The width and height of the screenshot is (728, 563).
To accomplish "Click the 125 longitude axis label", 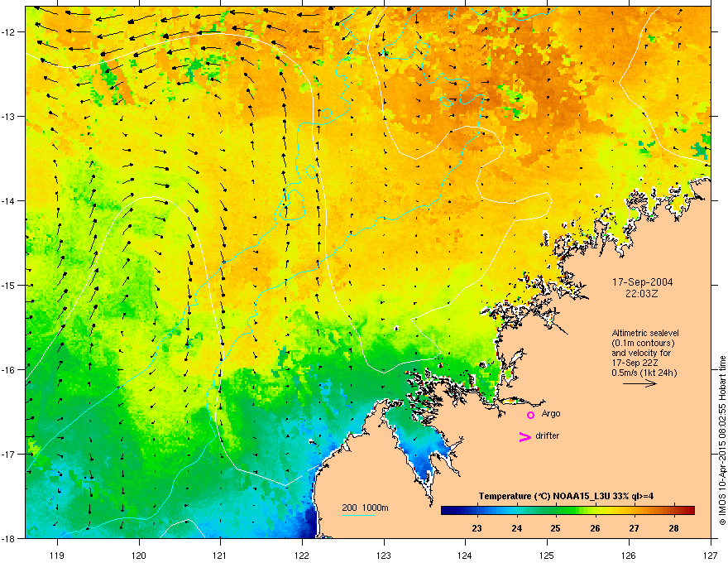I will (547, 555).
